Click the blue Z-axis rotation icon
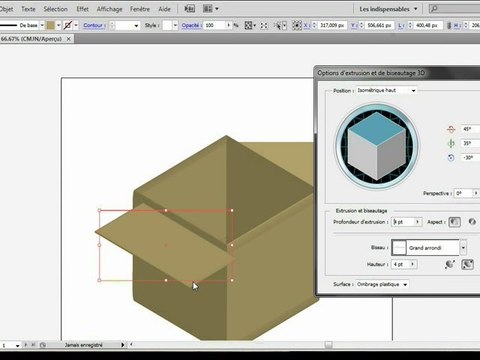The width and height of the screenshot is (480, 360). 451,158
